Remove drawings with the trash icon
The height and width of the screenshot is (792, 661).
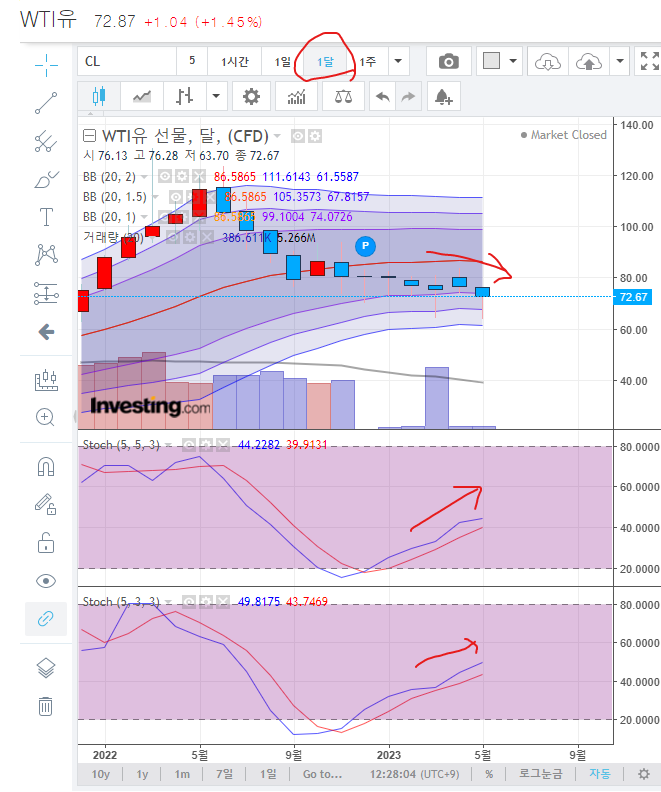coord(45,706)
